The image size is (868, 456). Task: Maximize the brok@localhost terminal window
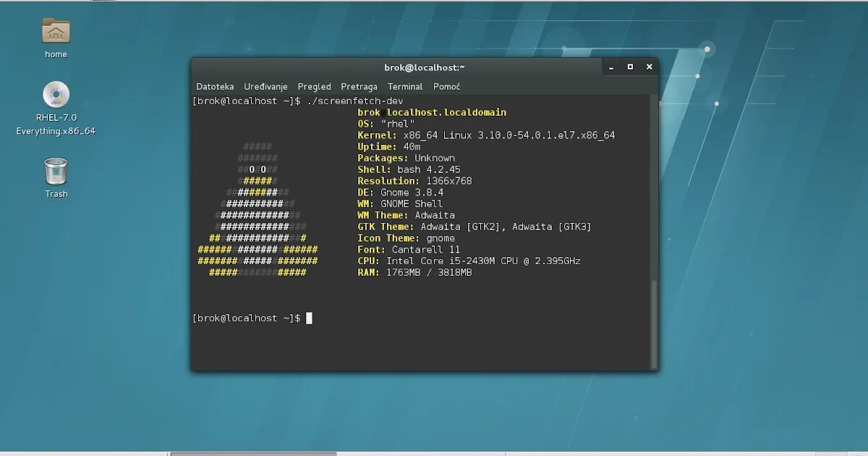click(x=630, y=67)
